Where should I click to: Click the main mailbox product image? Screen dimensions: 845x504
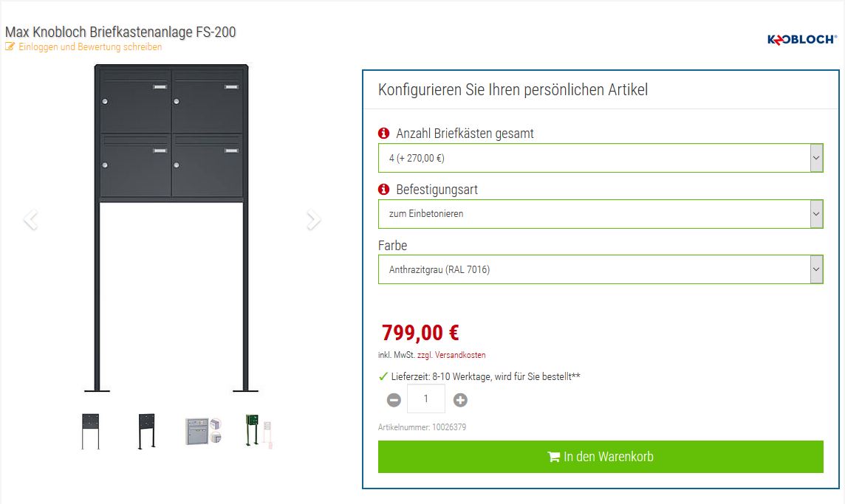pyautogui.click(x=172, y=221)
